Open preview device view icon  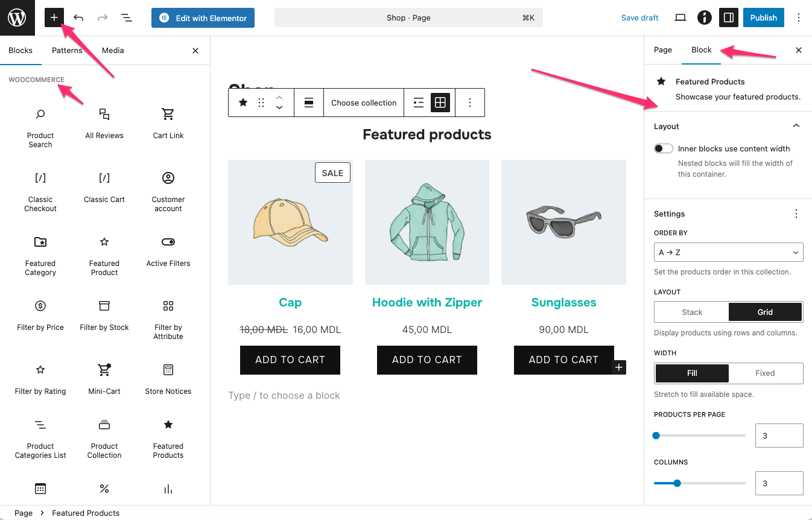tap(680, 17)
